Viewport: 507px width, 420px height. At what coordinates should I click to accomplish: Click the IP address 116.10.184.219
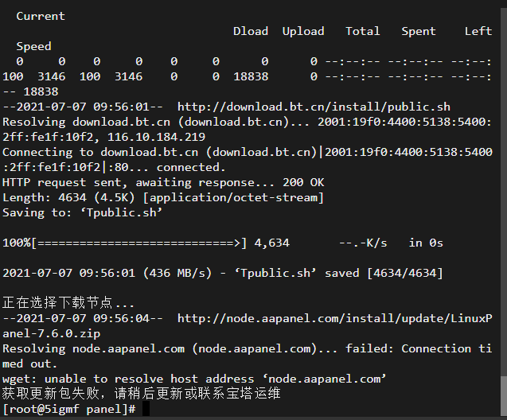[156, 137]
